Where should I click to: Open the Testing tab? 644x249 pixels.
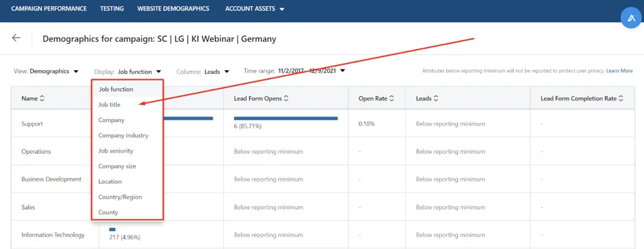pos(112,8)
